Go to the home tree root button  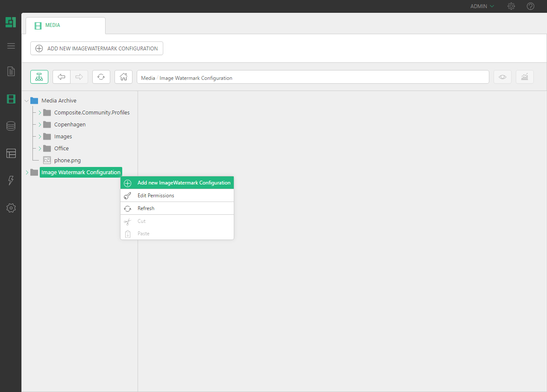click(124, 77)
